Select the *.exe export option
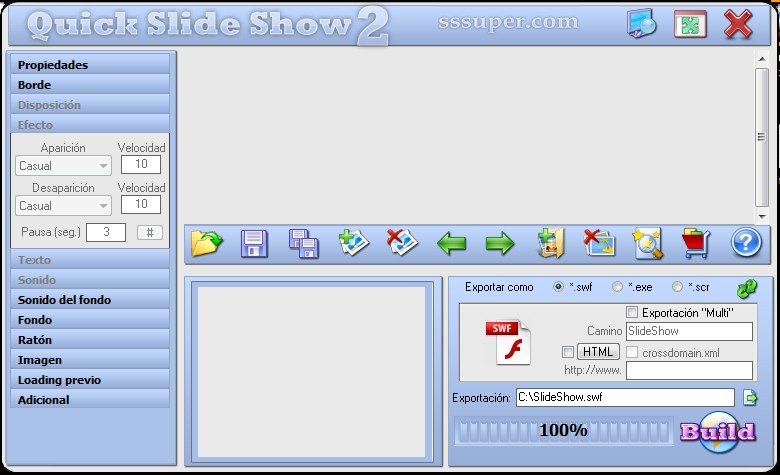780x475 pixels. tap(617, 286)
